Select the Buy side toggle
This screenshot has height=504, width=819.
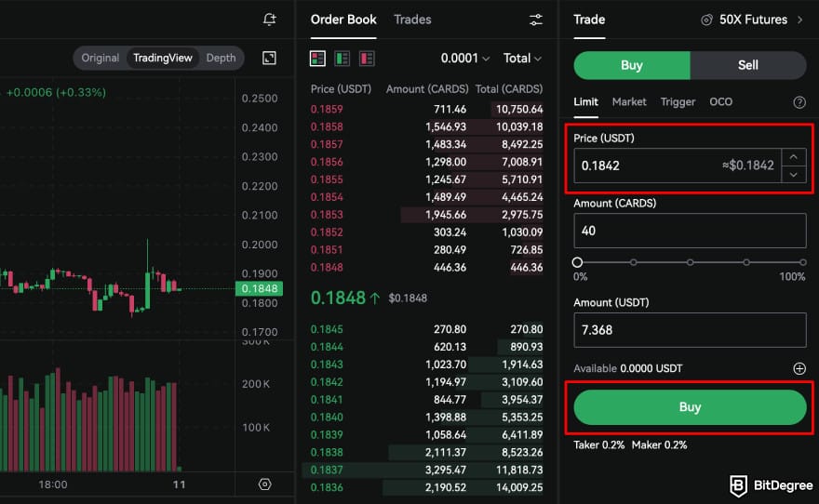(632, 65)
